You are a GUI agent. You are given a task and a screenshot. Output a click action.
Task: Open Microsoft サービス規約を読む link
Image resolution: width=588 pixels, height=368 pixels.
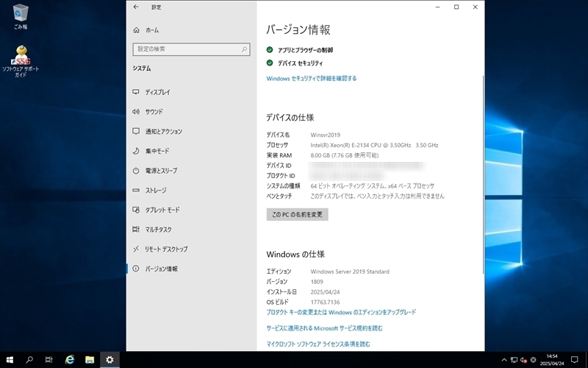click(x=324, y=328)
